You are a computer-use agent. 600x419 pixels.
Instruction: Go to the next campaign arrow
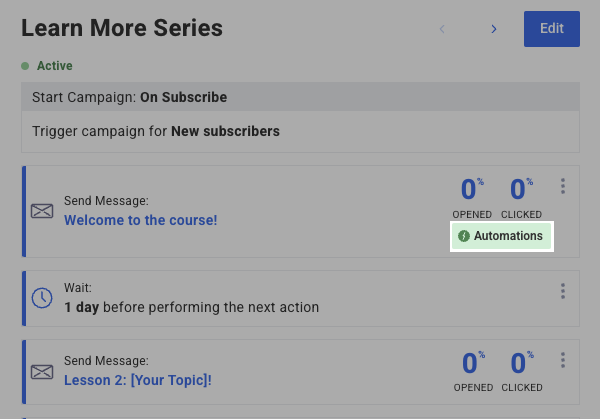click(x=493, y=29)
